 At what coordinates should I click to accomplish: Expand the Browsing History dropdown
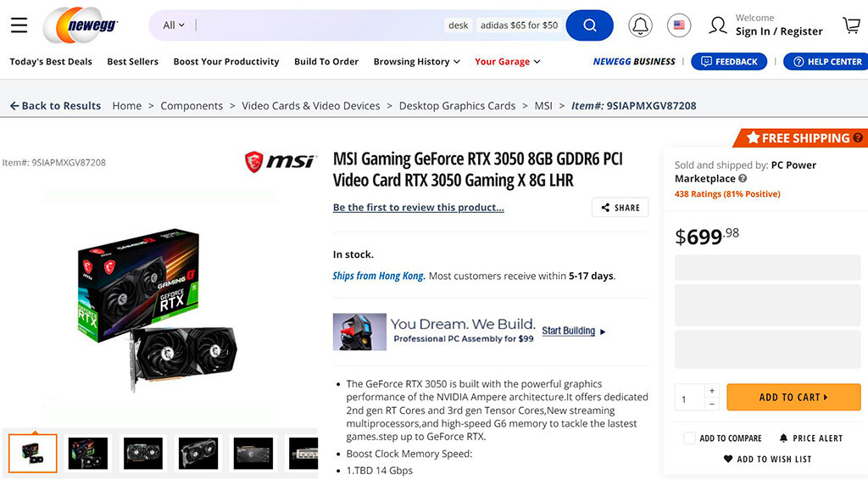(x=417, y=61)
